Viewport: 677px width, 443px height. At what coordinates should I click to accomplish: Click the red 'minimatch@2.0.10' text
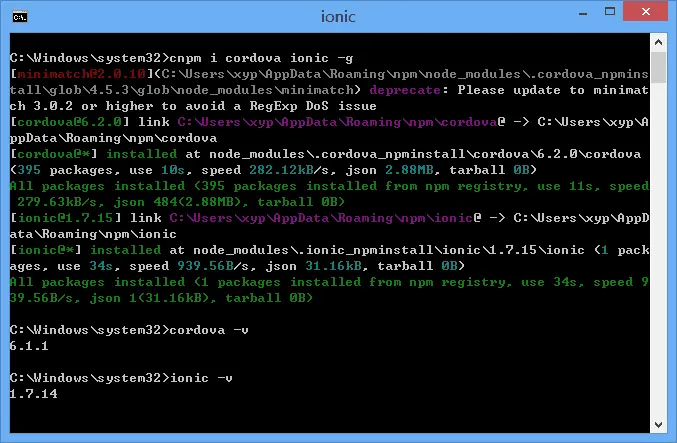click(81, 74)
